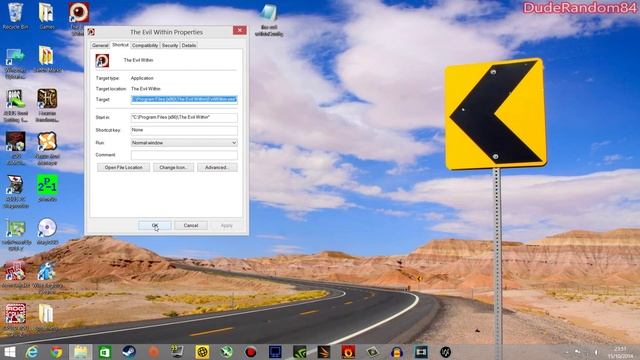Screen dimensions: 640x360
Task: Click into the Shortcut key field
Action: click(x=184, y=130)
